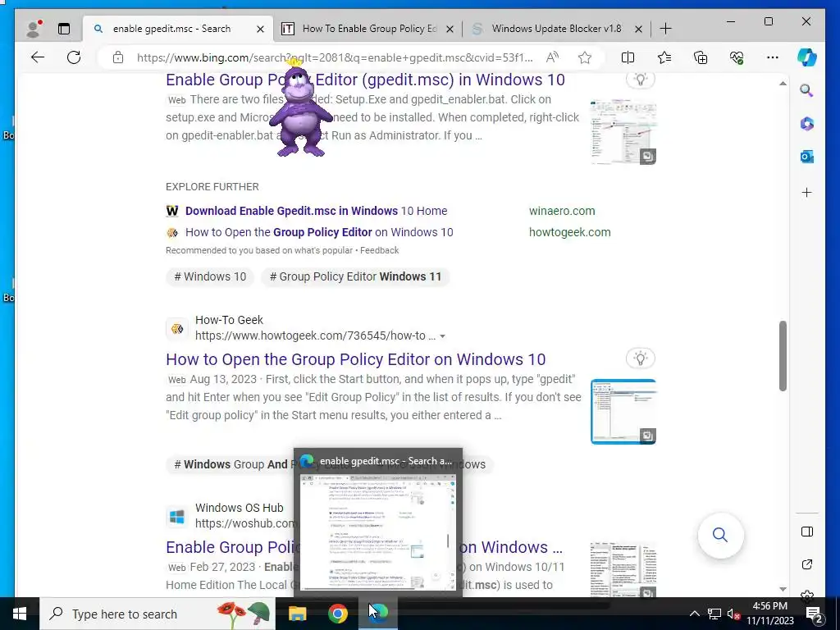The width and height of the screenshot is (840, 630).
Task: View site information lock icon
Action: pyautogui.click(x=118, y=57)
